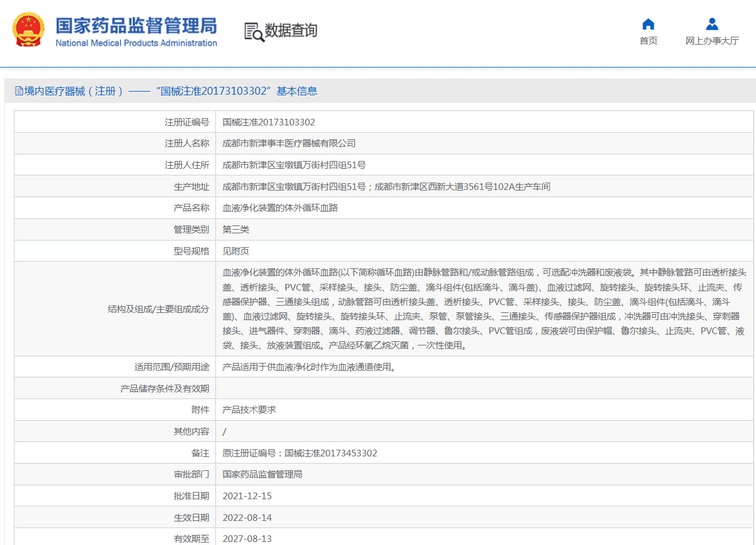
Task: Click the 国家药品监督管理局 header title
Action: point(136,25)
